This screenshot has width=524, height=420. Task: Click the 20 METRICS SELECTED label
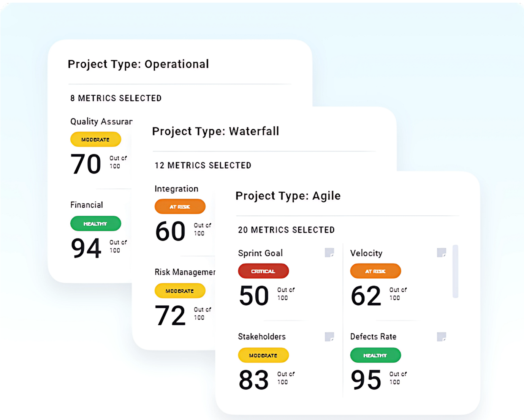pyautogui.click(x=286, y=229)
